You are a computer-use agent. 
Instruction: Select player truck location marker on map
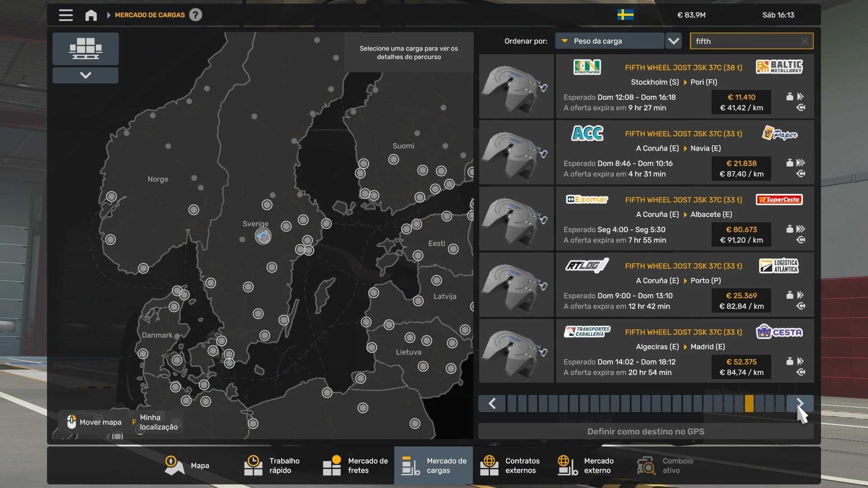click(x=263, y=236)
